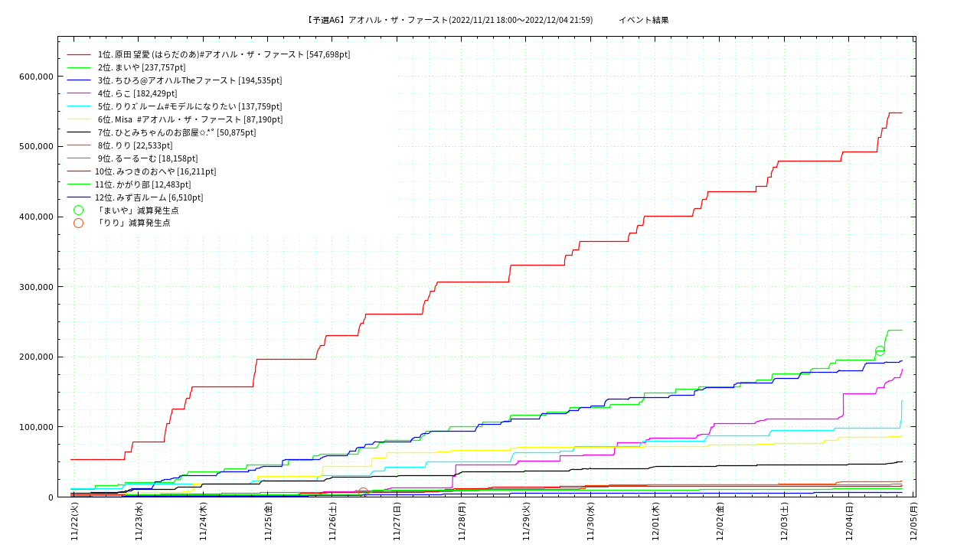Click the 200,000 y-axis label
The image size is (980, 551).
[x=36, y=357]
